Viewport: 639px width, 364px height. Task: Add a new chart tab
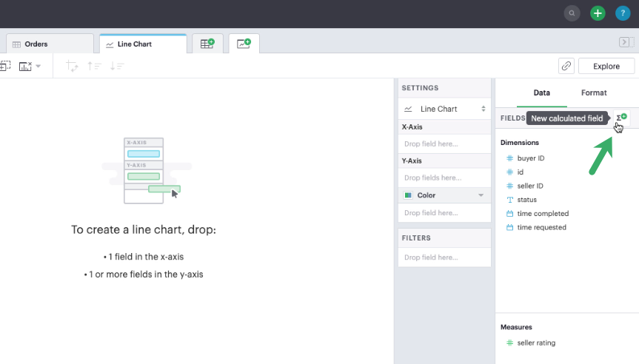pos(244,44)
